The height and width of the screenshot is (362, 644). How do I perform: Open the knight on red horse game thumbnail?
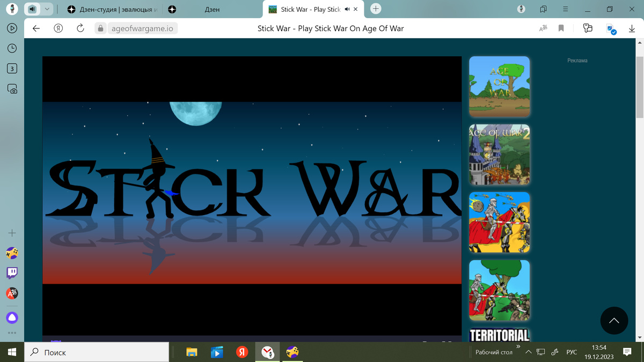click(500, 223)
